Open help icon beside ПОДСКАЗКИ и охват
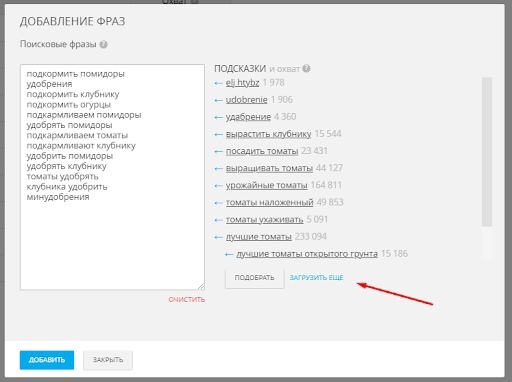The width and height of the screenshot is (512, 382). [306, 69]
